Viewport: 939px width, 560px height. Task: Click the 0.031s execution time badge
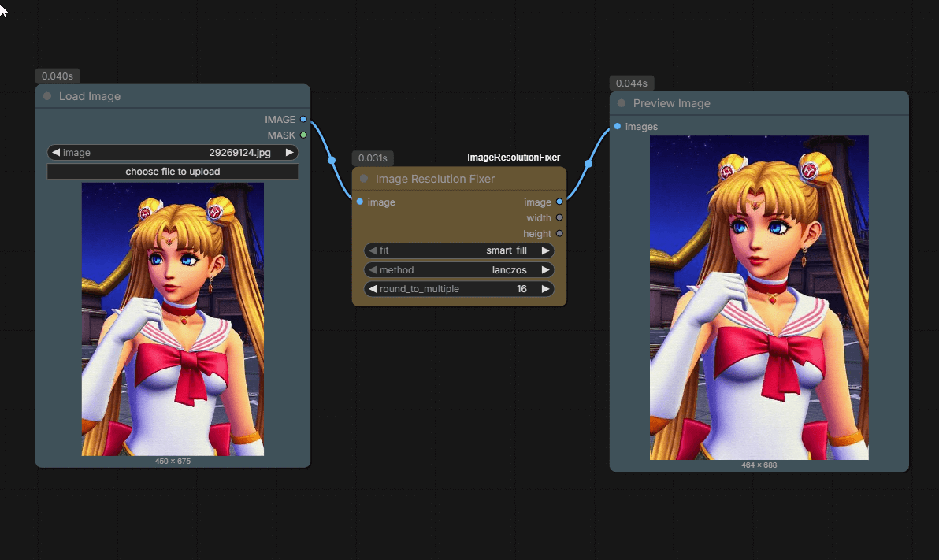373,158
